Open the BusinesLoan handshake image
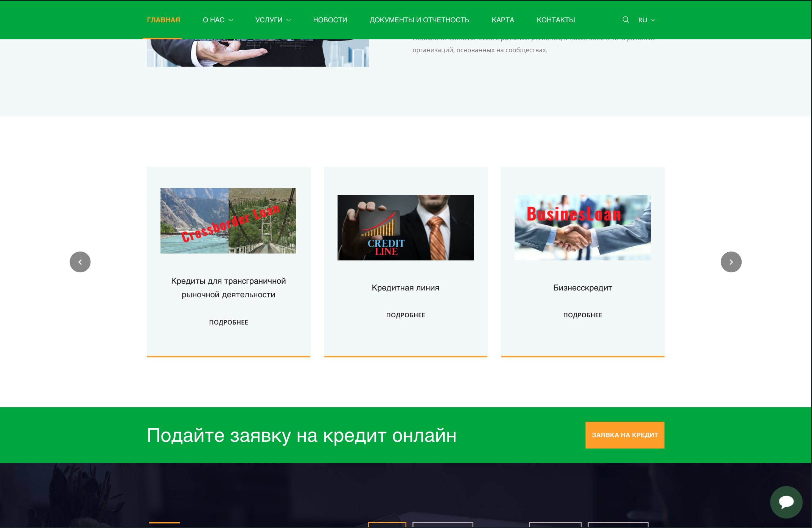 [x=583, y=227]
